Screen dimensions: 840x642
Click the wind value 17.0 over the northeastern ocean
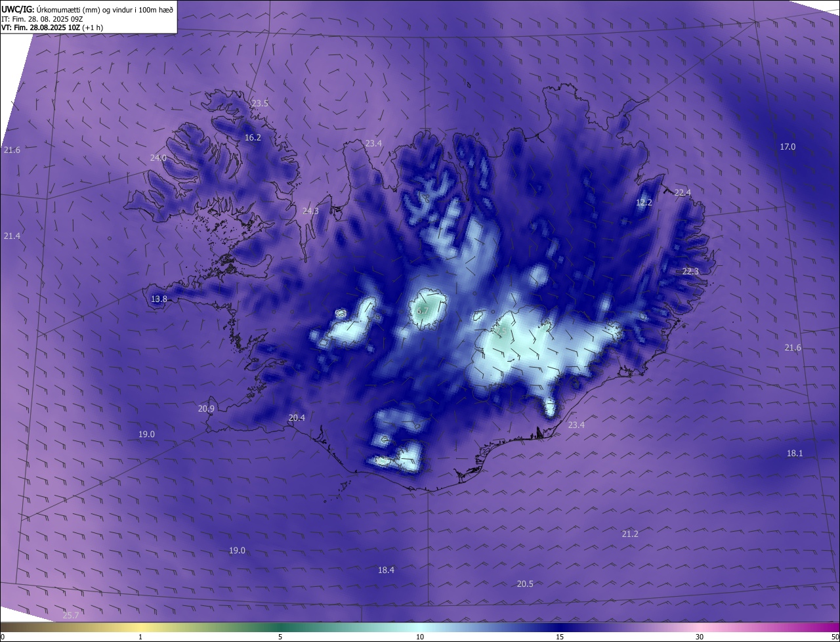(787, 147)
